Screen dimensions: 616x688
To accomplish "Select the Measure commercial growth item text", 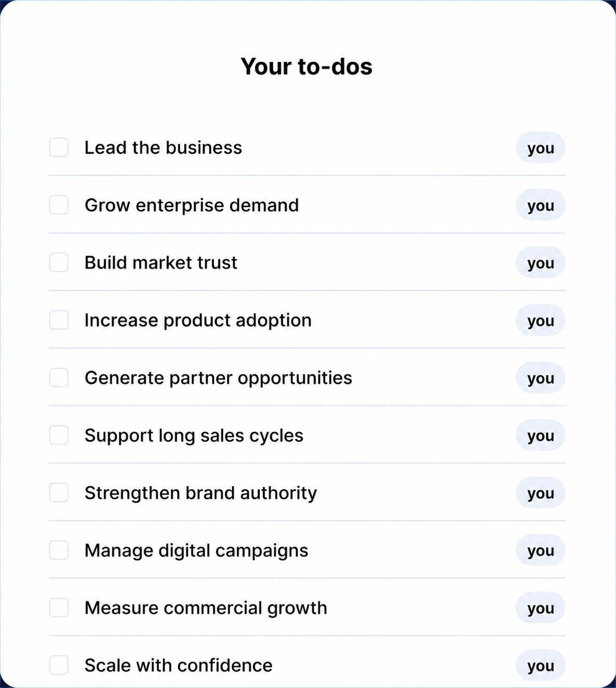I will coord(206,608).
